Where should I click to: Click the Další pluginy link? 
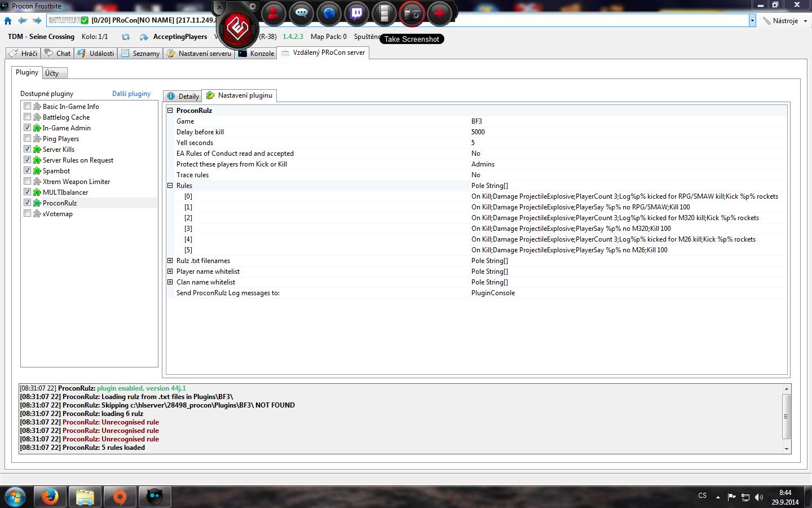pyautogui.click(x=131, y=94)
